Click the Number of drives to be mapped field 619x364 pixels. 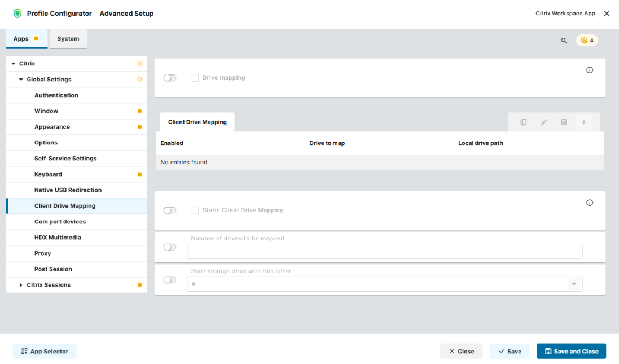(385, 252)
